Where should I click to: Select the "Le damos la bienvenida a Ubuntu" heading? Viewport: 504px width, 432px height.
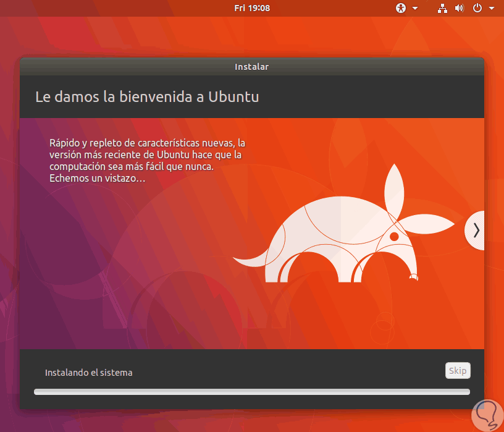[147, 97]
